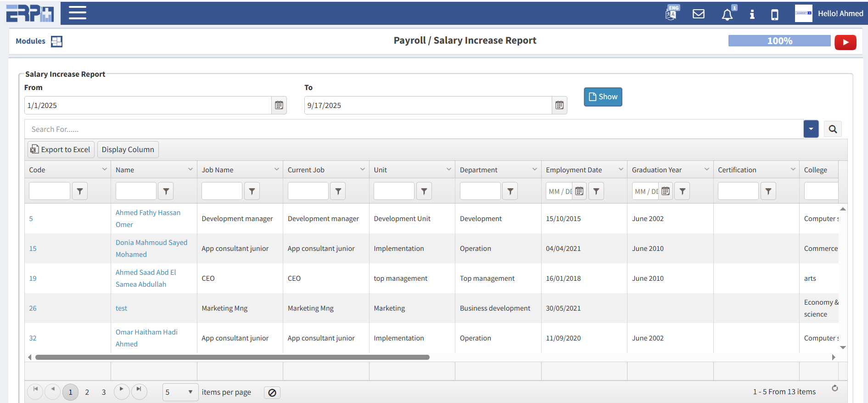868x403 pixels.
Task: Expand the Name column header menu
Action: point(190,170)
